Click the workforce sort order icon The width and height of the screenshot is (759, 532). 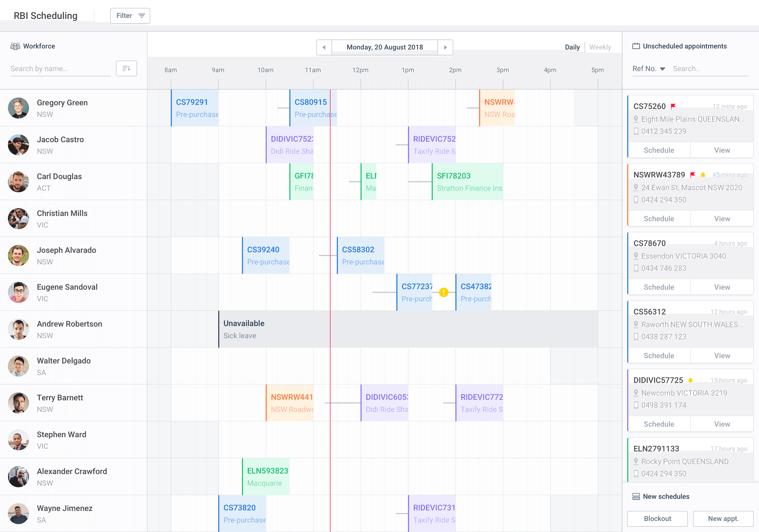click(x=126, y=68)
